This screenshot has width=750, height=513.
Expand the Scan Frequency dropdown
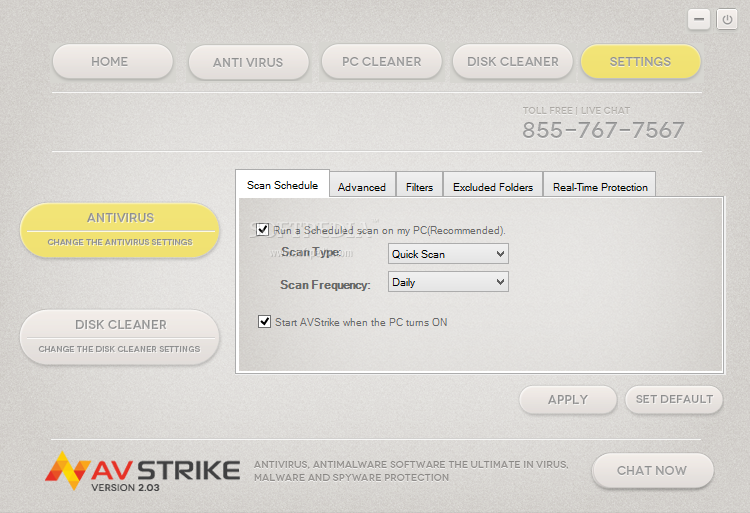pyautogui.click(x=448, y=282)
